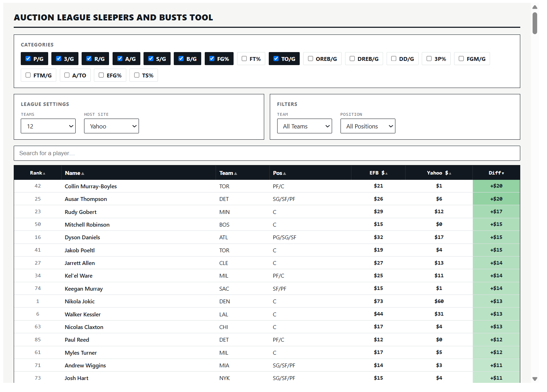Image resolution: width=547 pixels, height=392 pixels.
Task: Sort table by Pos column
Action: click(x=310, y=173)
